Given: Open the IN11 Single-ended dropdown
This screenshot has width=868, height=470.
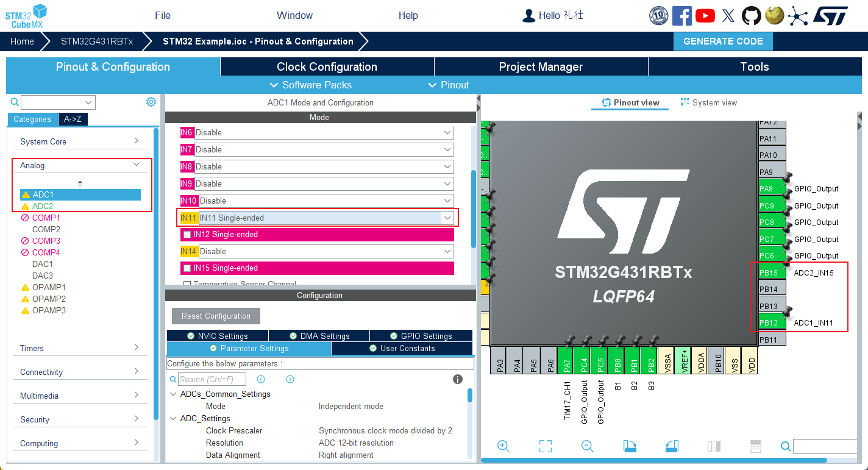Looking at the screenshot, I should pyautogui.click(x=447, y=218).
